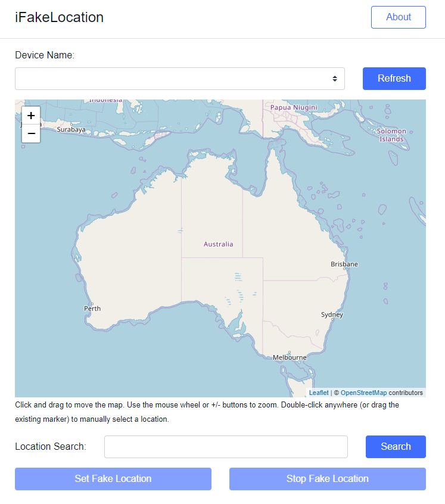Zoom in with the map plus button
Viewport: 445px width, 504px height.
point(31,116)
